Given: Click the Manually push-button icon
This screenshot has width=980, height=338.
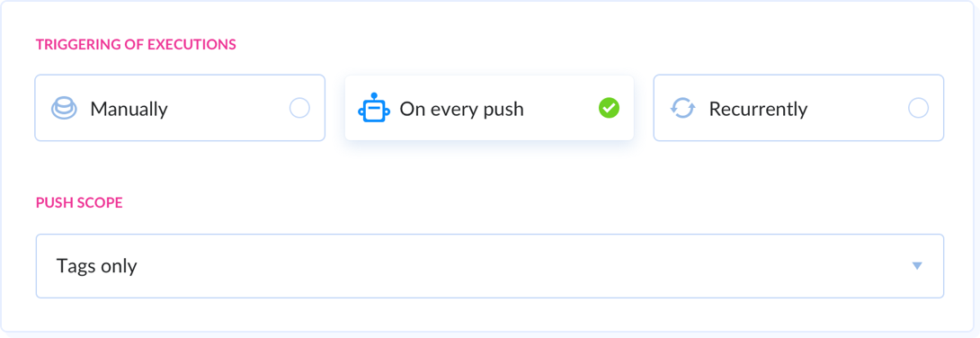Looking at the screenshot, I should [x=64, y=109].
